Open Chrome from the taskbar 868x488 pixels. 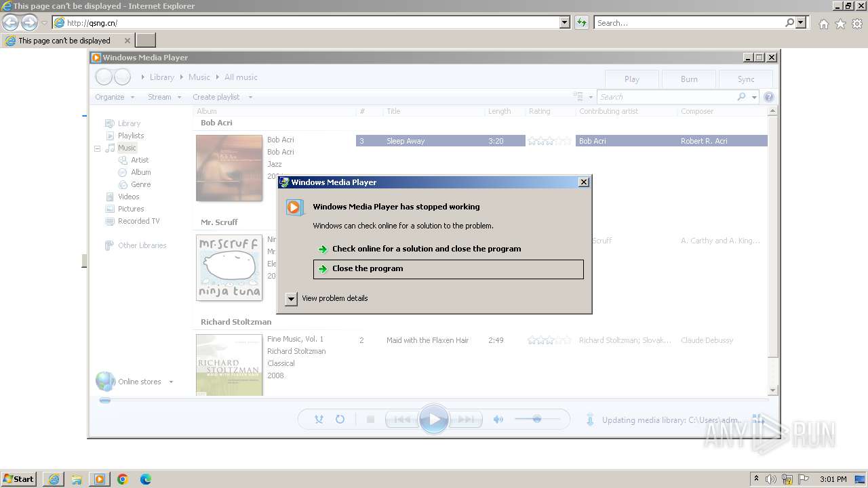(123, 479)
